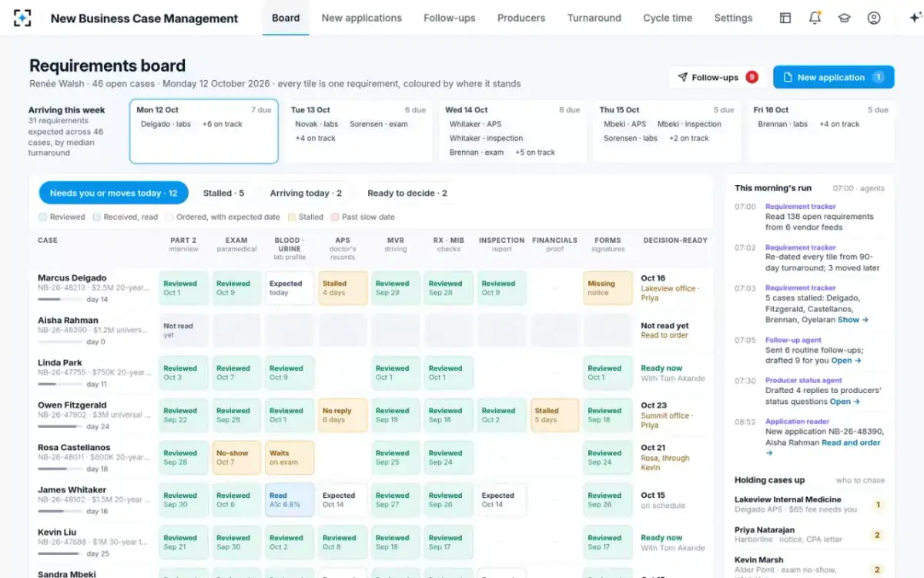Click the Follow-ups button with badge 9
Screen dimensions: 924x578
[x=717, y=77]
